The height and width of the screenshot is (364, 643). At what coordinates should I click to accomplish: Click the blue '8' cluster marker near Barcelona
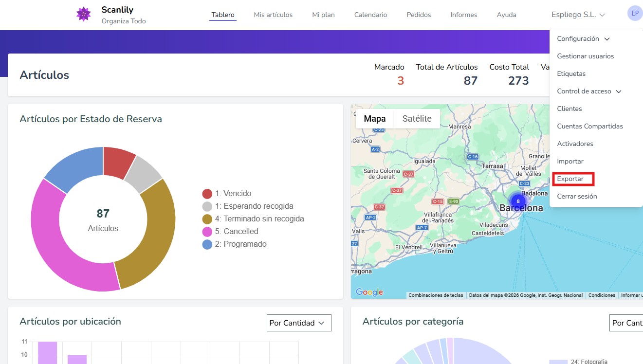[517, 200]
